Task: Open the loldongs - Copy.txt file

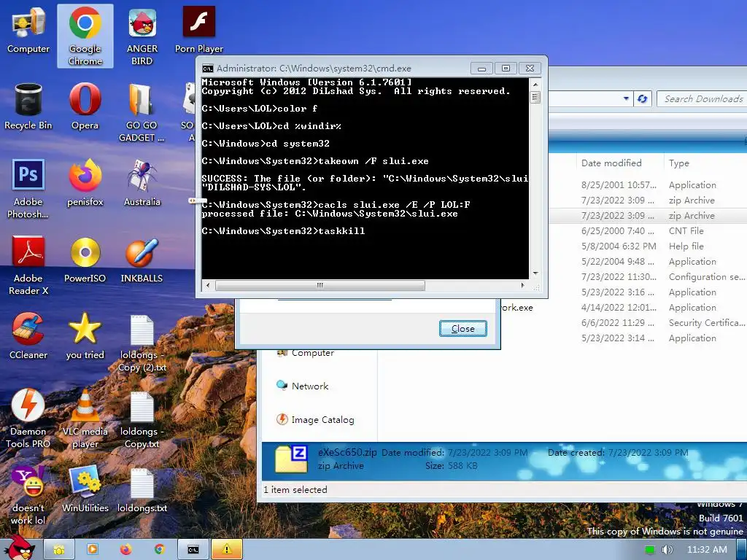Action: 142,419
